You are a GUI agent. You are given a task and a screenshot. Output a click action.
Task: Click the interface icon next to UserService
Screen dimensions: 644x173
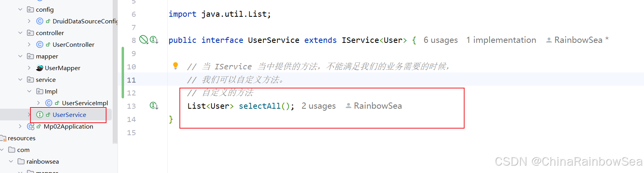39,115
